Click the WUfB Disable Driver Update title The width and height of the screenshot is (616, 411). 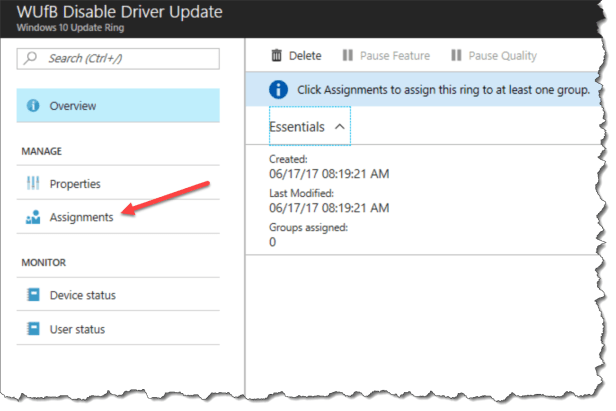[119, 12]
